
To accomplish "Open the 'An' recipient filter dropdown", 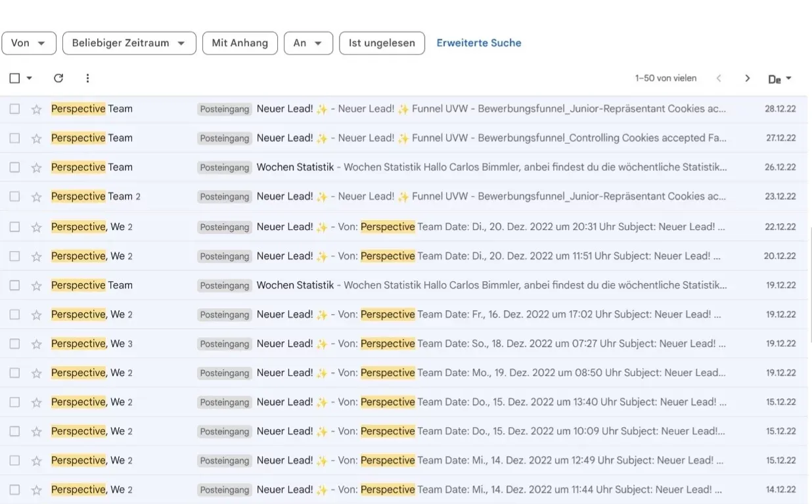I will 307,43.
